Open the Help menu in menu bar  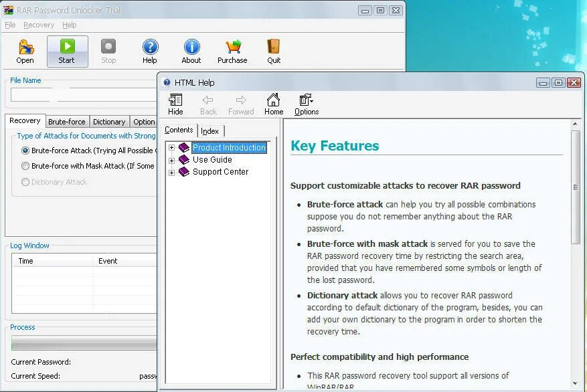point(69,25)
